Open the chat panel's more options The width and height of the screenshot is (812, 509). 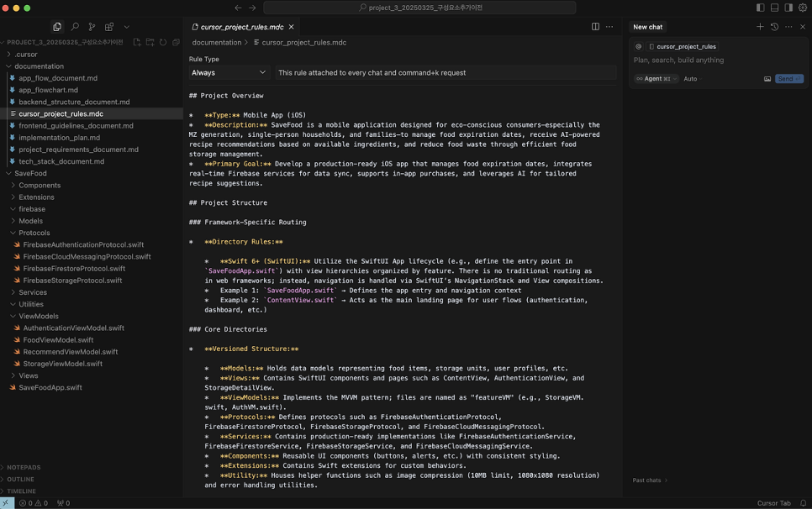[788, 27]
